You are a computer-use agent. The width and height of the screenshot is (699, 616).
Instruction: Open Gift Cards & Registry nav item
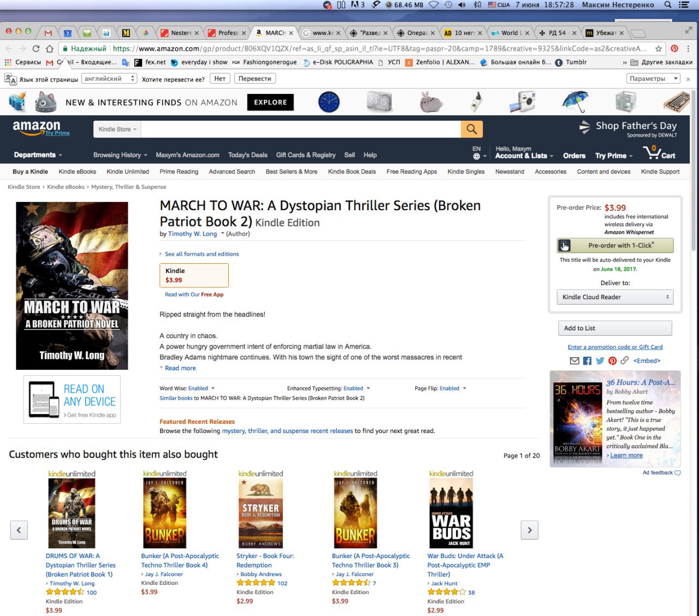pos(306,155)
